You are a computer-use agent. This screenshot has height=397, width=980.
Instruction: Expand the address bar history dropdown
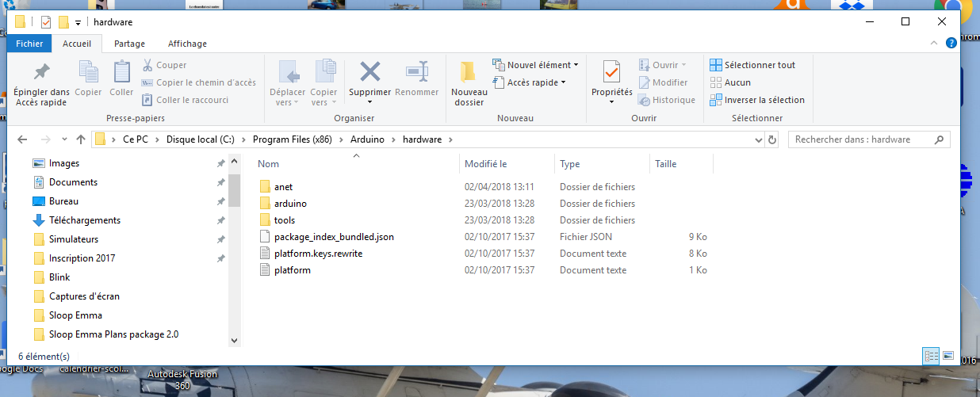(x=757, y=139)
